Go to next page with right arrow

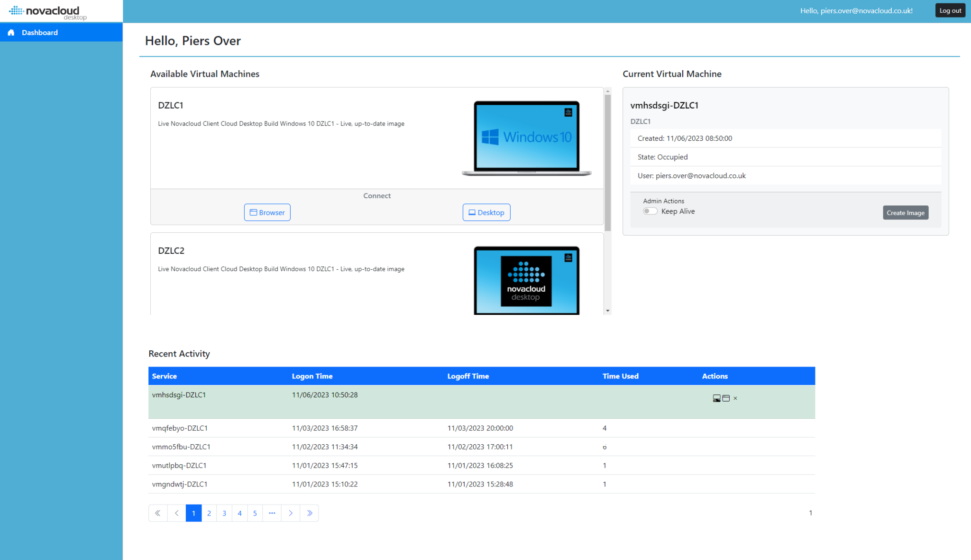pos(291,513)
